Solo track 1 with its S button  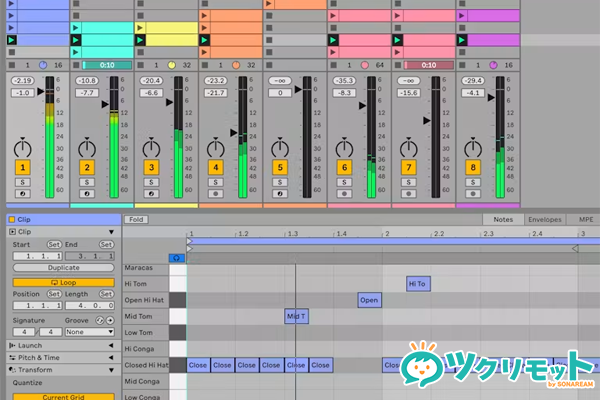[x=23, y=182]
